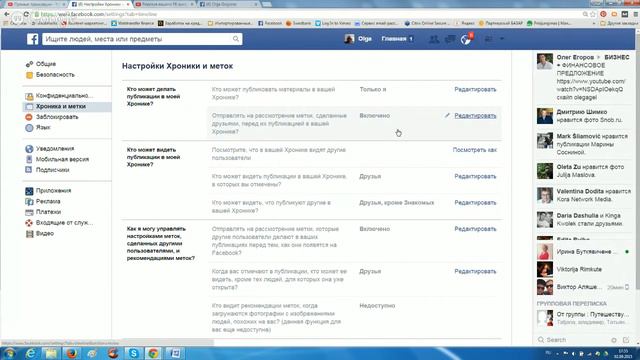Open chat with Виктор Аляше

[x=583, y=287]
